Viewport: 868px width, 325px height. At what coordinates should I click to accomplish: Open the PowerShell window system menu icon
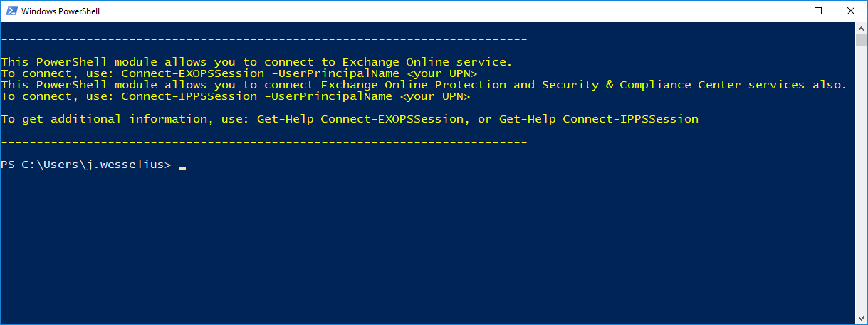[11, 11]
